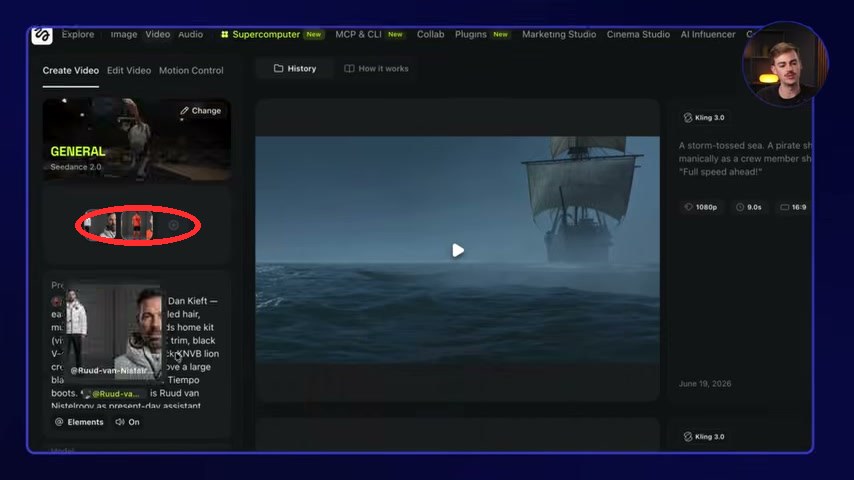854x480 pixels.
Task: Go to Collab in the top navigation
Action: coord(430,34)
